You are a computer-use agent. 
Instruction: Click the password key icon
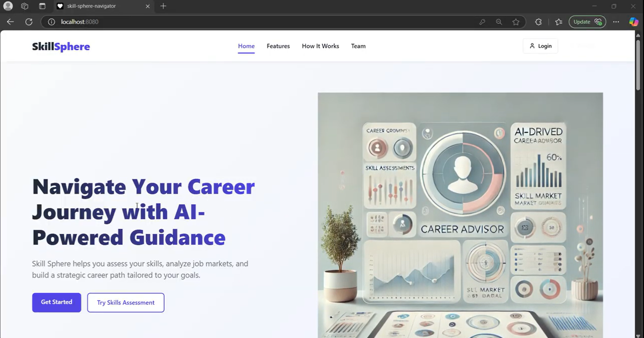(x=482, y=22)
